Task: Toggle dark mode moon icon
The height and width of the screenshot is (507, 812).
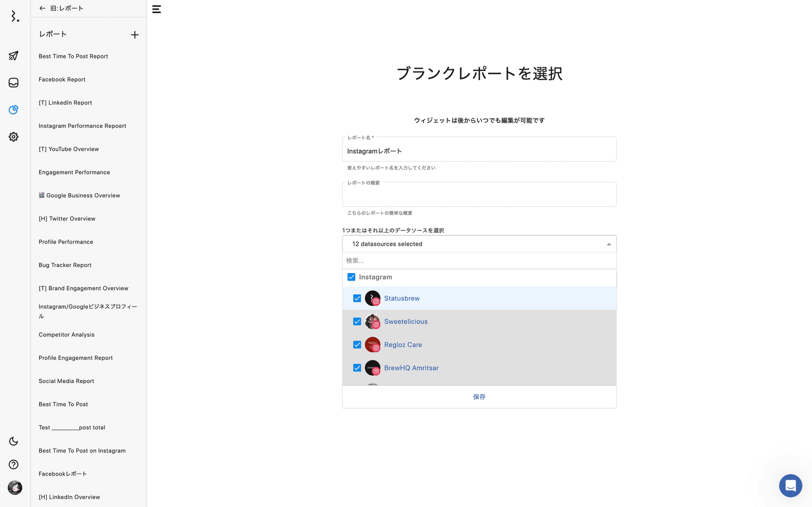Action: click(x=14, y=442)
